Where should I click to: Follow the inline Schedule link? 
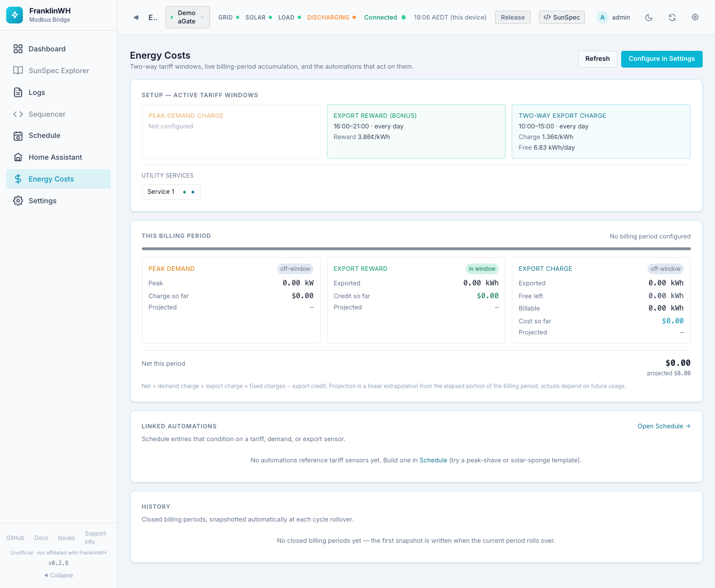click(x=433, y=460)
